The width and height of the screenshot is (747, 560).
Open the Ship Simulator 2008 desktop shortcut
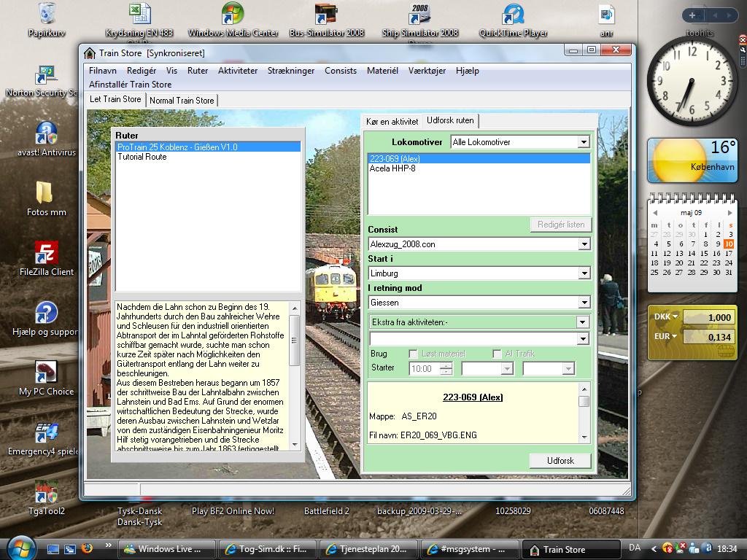pyautogui.click(x=419, y=20)
